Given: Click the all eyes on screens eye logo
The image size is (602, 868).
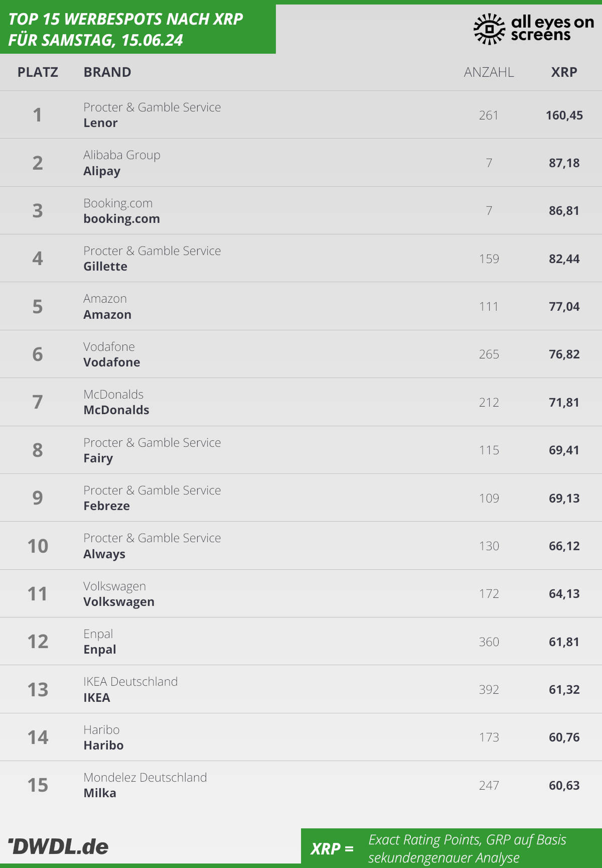Looking at the screenshot, I should (x=489, y=29).
